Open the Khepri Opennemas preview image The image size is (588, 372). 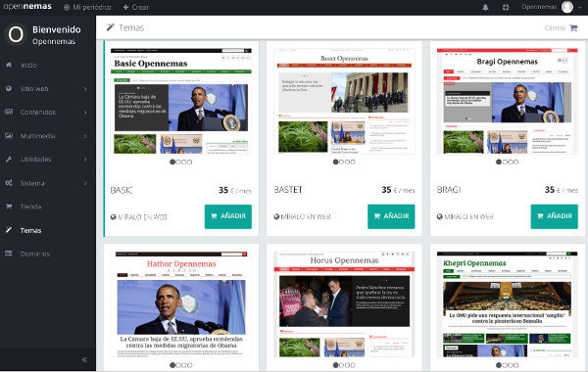click(508, 303)
